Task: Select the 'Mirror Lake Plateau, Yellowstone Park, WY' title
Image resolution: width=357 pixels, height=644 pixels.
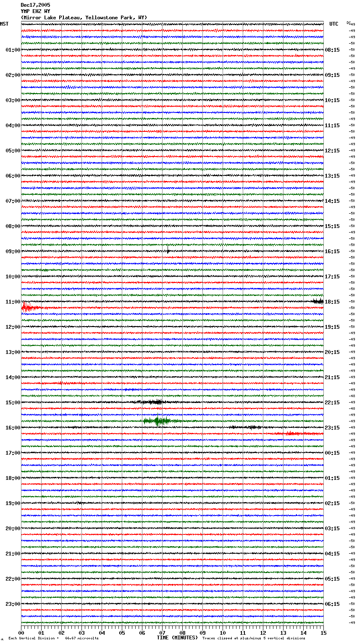Action: tap(84, 18)
